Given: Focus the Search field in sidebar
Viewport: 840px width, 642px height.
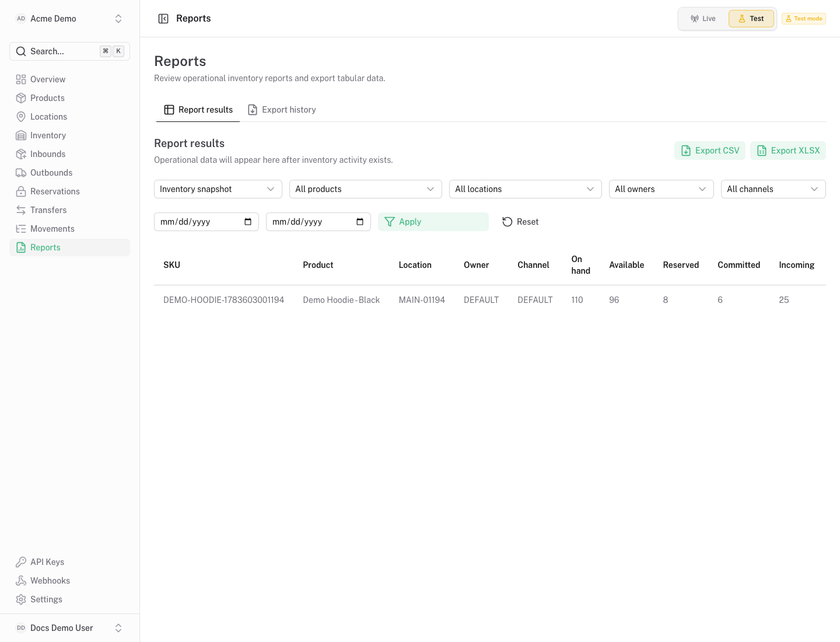Looking at the screenshot, I should 69,51.
